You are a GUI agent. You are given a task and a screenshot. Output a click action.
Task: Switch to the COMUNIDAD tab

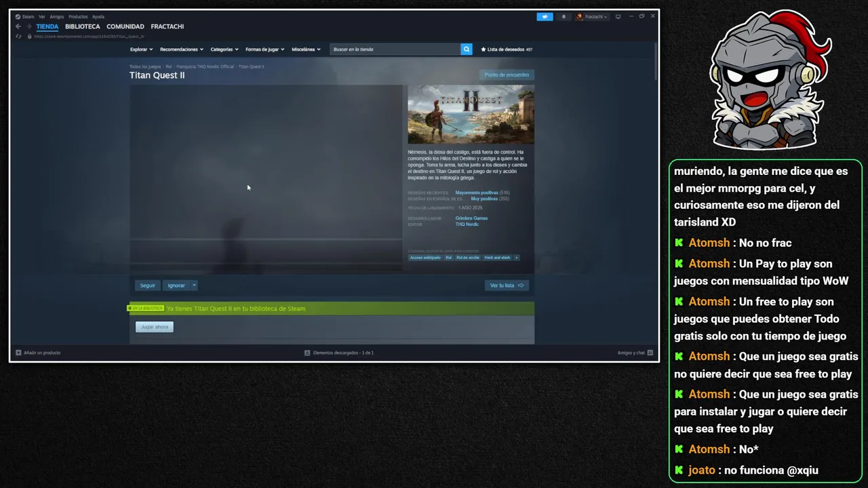[x=125, y=26]
